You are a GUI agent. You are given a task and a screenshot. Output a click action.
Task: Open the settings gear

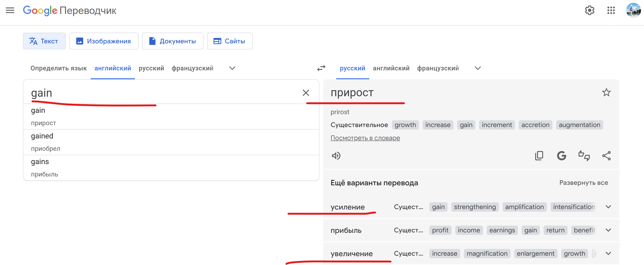[x=589, y=10]
